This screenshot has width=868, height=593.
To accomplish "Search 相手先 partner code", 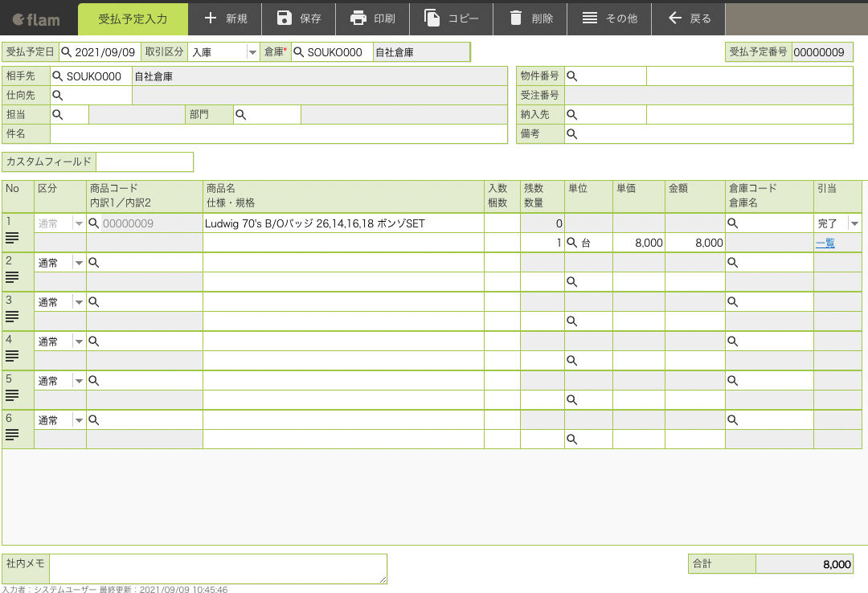I will (x=57, y=76).
